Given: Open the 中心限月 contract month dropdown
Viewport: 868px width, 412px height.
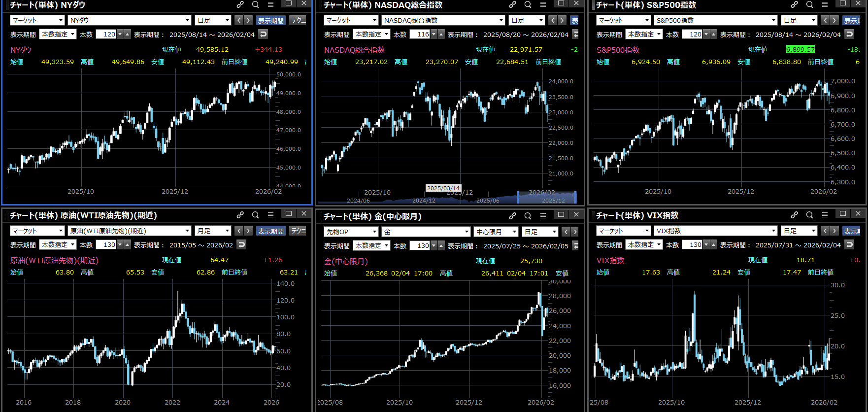Looking at the screenshot, I should (496, 232).
